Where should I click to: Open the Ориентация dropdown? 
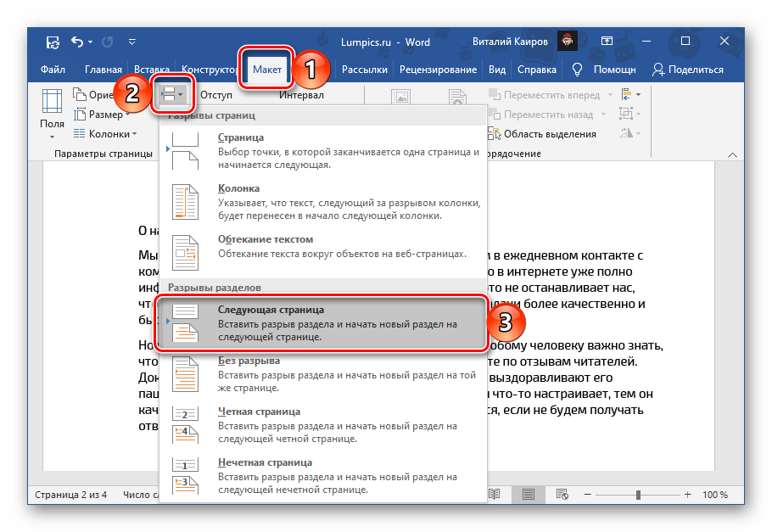(x=92, y=94)
